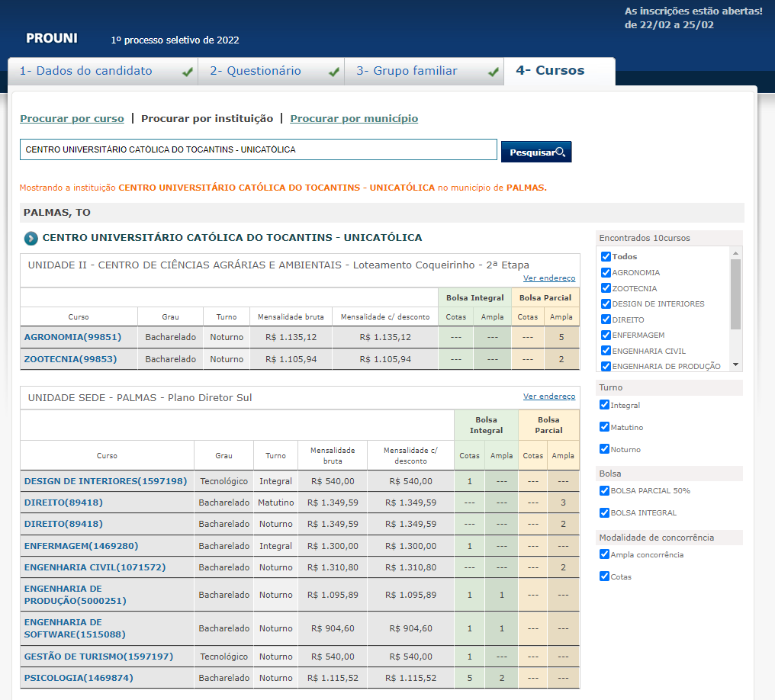Uncheck BOLSA INTEGRAL filter
The image size is (775, 700).
604,512
